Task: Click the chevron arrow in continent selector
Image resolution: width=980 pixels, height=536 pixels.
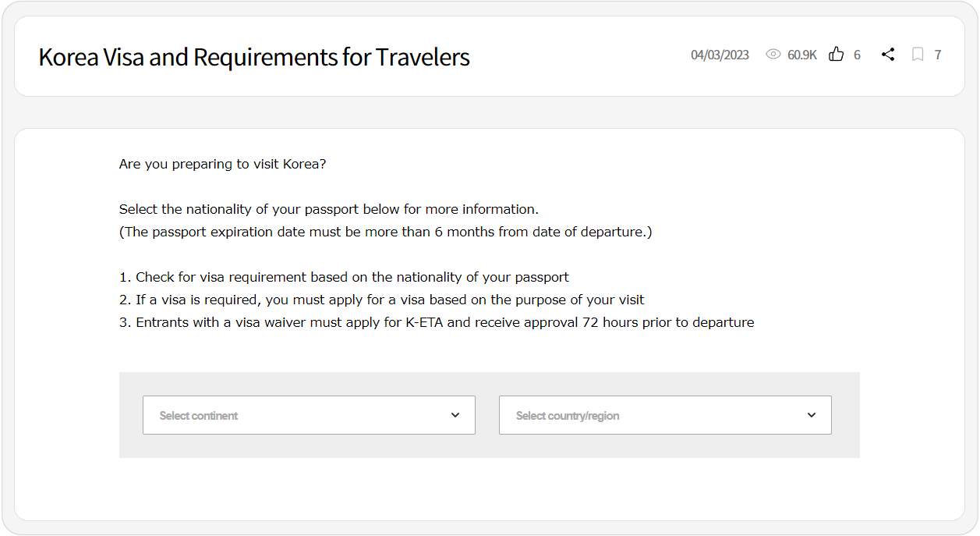Action: [455, 415]
